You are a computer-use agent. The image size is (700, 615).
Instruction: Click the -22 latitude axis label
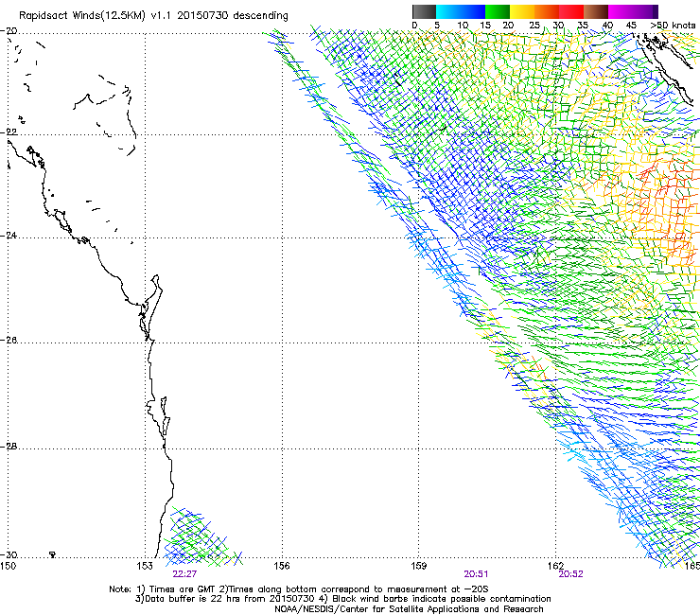pos(9,132)
